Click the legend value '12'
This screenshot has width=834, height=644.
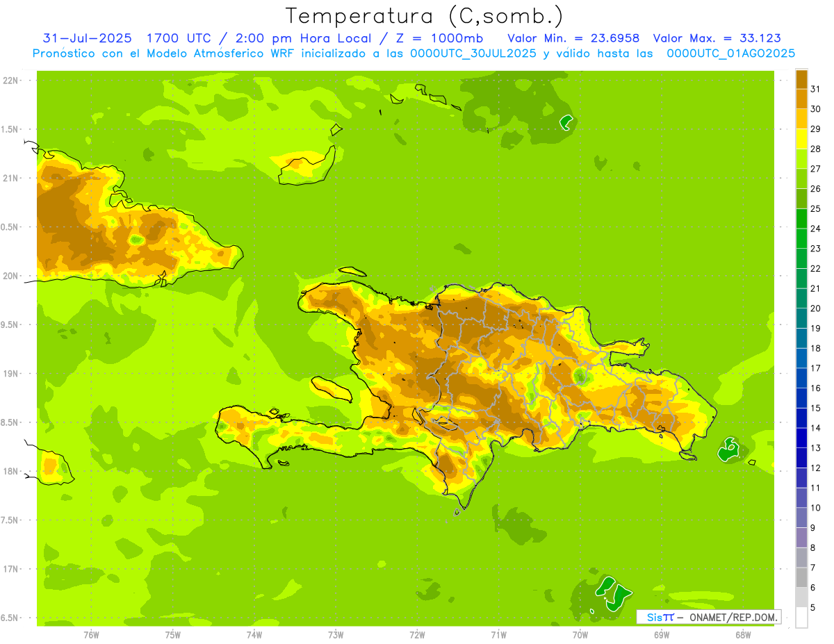816,468
